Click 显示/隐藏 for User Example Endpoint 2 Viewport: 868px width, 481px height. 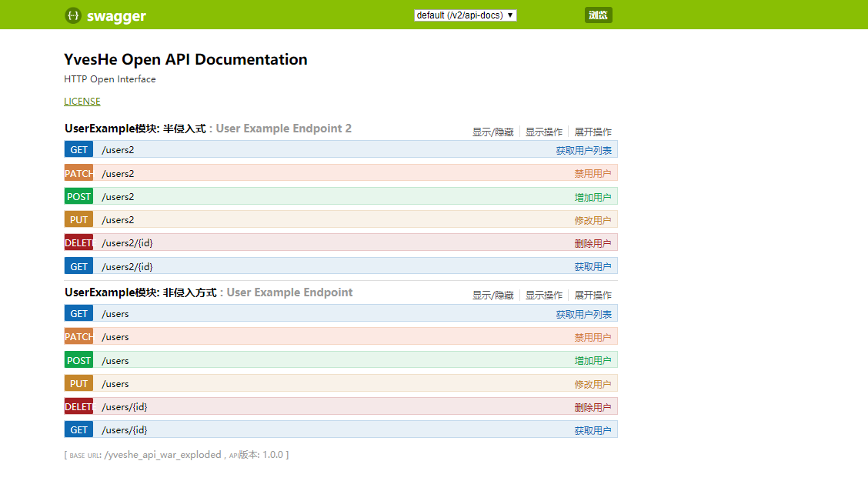point(492,132)
